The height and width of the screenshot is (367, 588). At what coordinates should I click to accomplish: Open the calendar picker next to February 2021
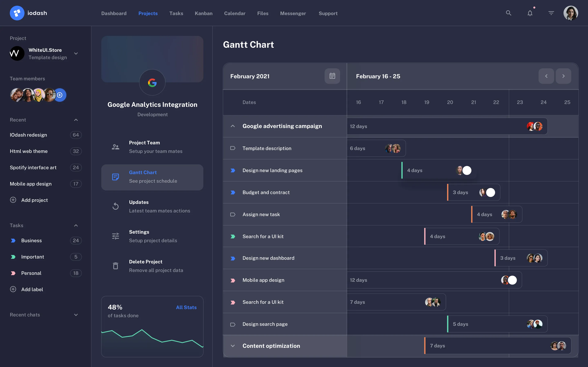332,76
